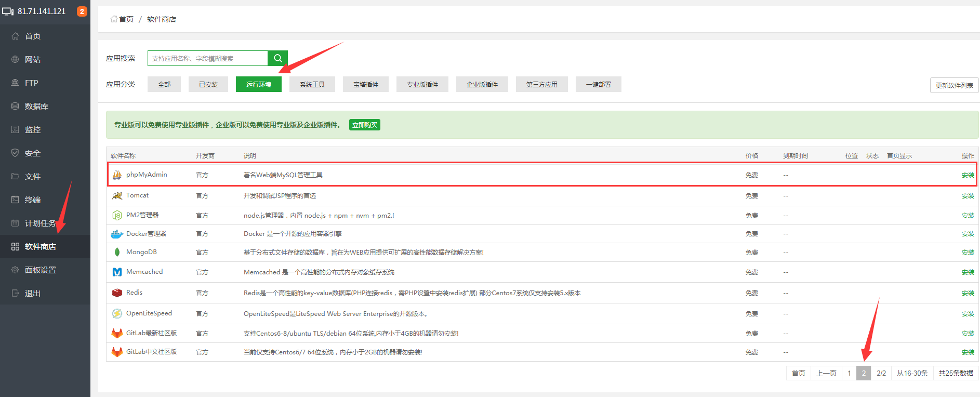This screenshot has height=397, width=980.
Task: Click 首页 in the breadcrumb
Action: click(x=126, y=19)
